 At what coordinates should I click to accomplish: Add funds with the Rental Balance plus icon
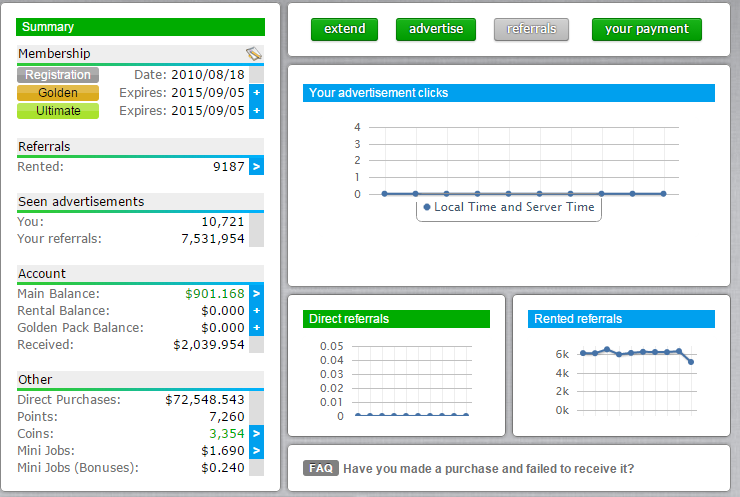click(x=257, y=311)
